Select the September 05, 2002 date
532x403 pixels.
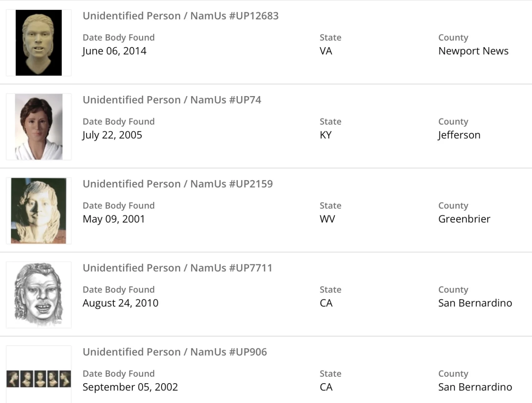click(130, 387)
